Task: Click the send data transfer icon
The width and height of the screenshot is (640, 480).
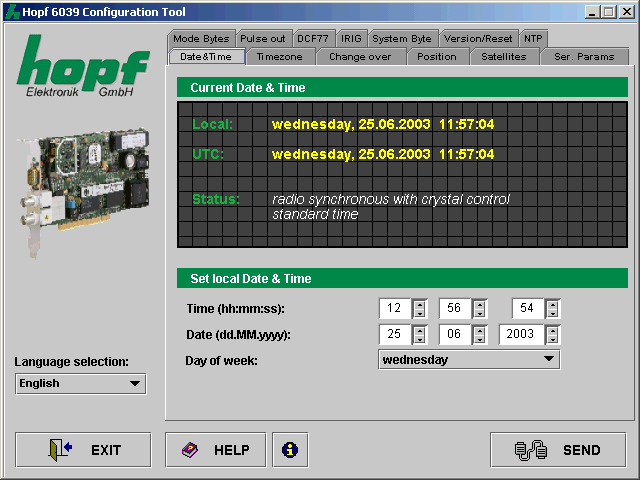Action: click(x=531, y=450)
